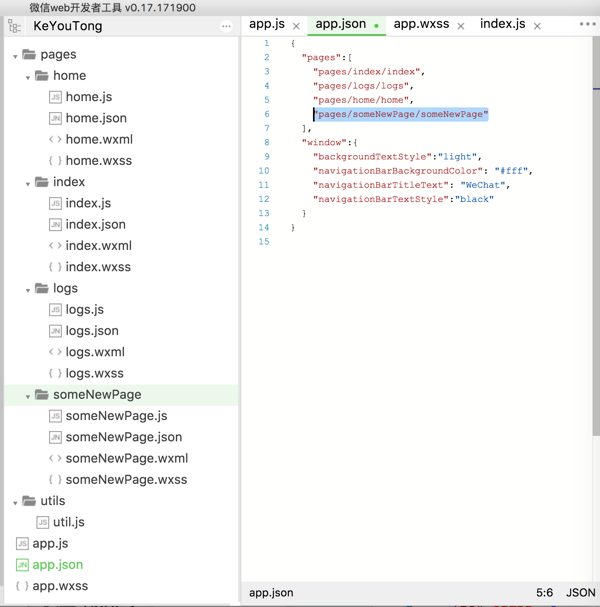
Task: Open app.wxss from the project root
Action: point(60,586)
